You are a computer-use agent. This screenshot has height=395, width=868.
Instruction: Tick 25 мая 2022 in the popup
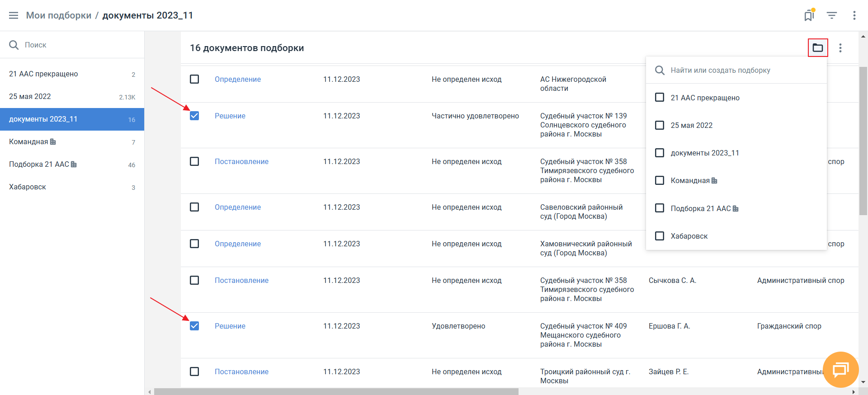(x=660, y=125)
